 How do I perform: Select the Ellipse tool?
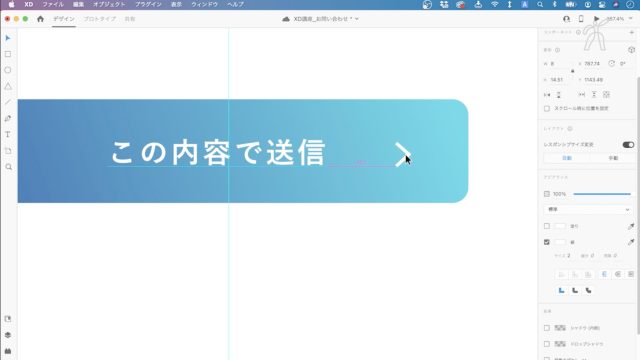pyautogui.click(x=8, y=70)
